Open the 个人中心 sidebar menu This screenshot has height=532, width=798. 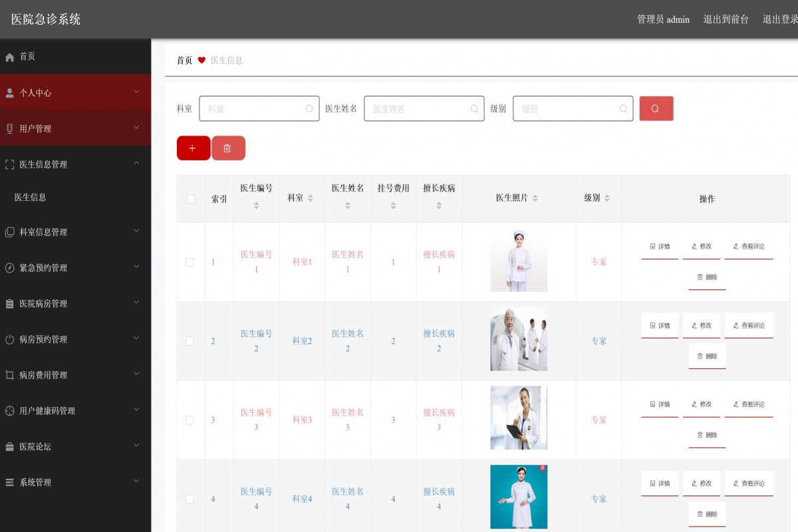[x=75, y=92]
